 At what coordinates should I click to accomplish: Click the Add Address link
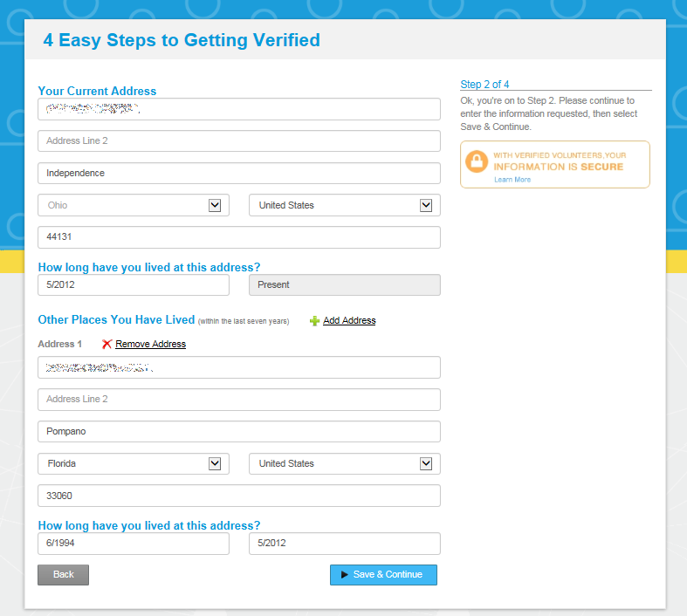349,321
